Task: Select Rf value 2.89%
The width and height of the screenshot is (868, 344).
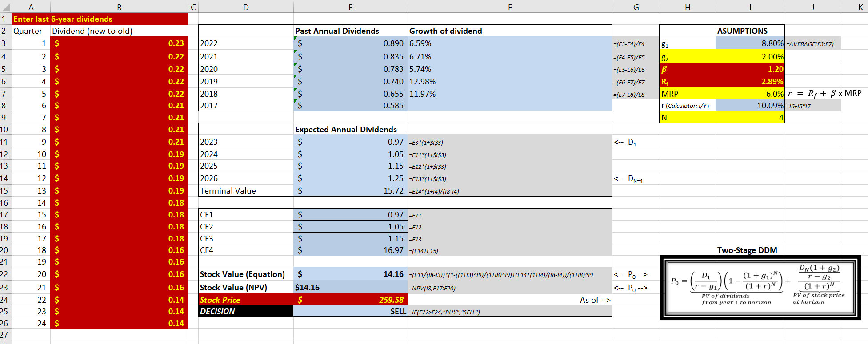Action: tap(750, 81)
